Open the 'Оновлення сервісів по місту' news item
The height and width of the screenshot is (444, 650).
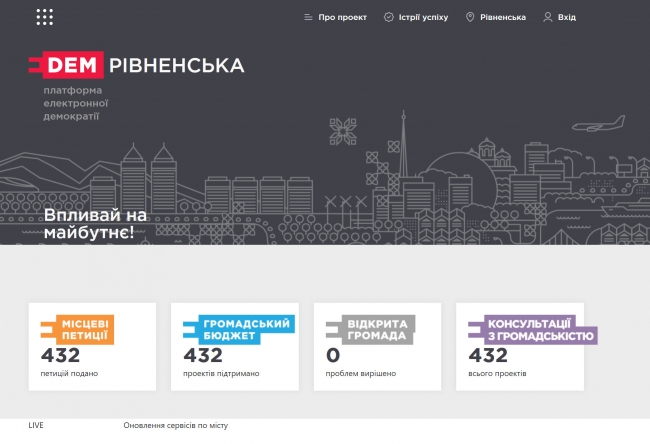(175, 425)
